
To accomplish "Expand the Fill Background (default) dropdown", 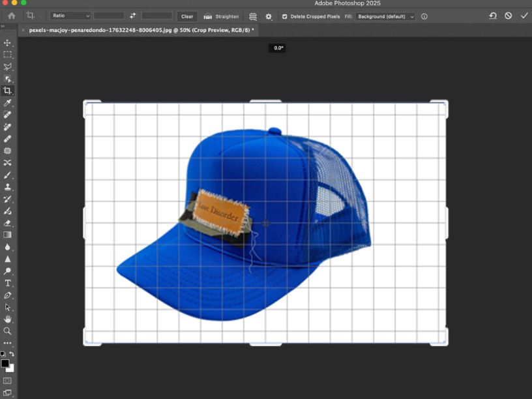I will [385, 16].
